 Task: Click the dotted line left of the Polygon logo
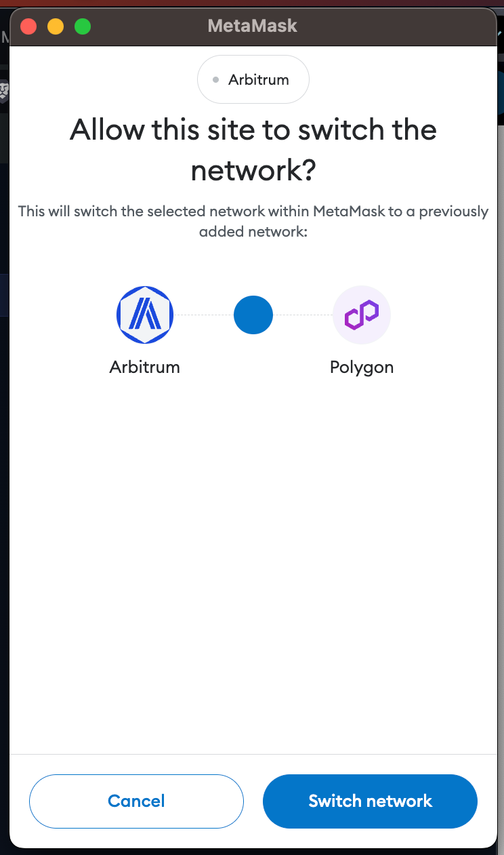click(x=303, y=315)
